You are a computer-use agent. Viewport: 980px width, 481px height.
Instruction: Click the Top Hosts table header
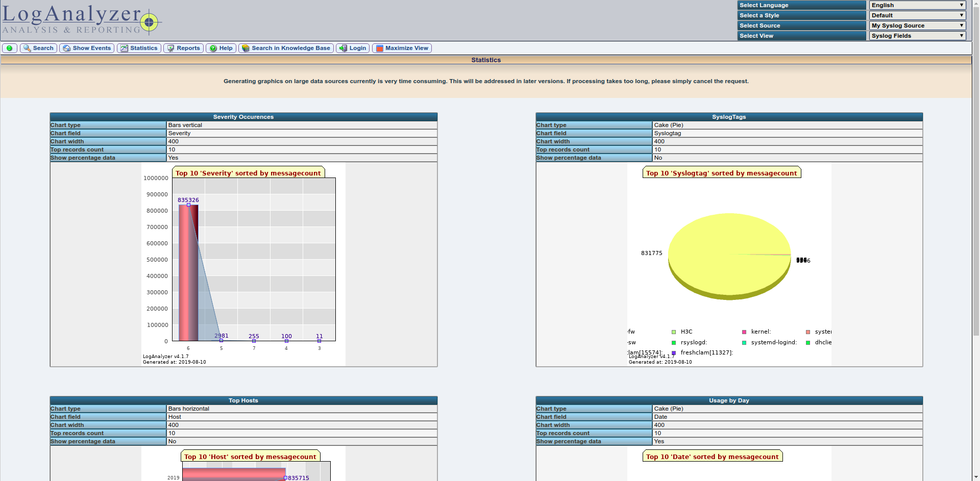tap(243, 400)
